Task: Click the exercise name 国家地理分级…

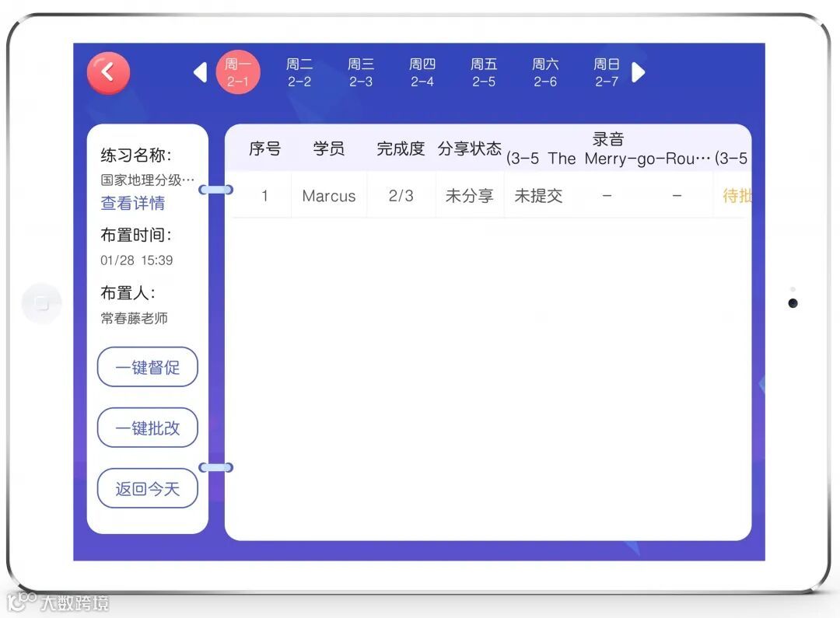Action: point(147,180)
